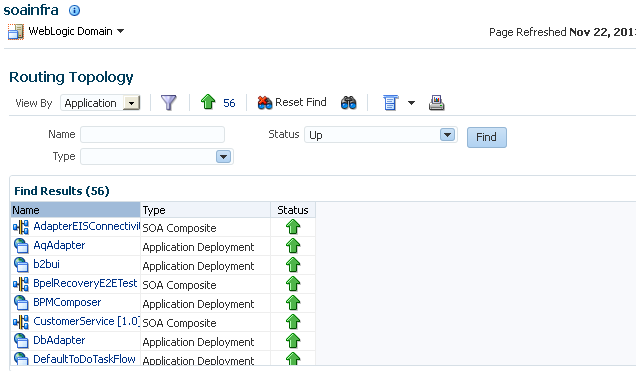This screenshot has width=636, height=371.
Task: Click the Page Refreshed timestamp text
Action: tap(562, 32)
